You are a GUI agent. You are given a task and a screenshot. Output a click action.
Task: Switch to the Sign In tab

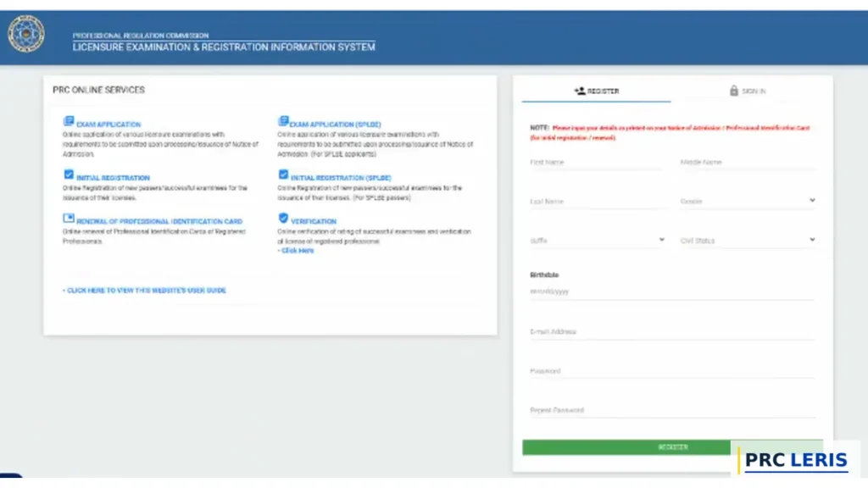point(748,91)
